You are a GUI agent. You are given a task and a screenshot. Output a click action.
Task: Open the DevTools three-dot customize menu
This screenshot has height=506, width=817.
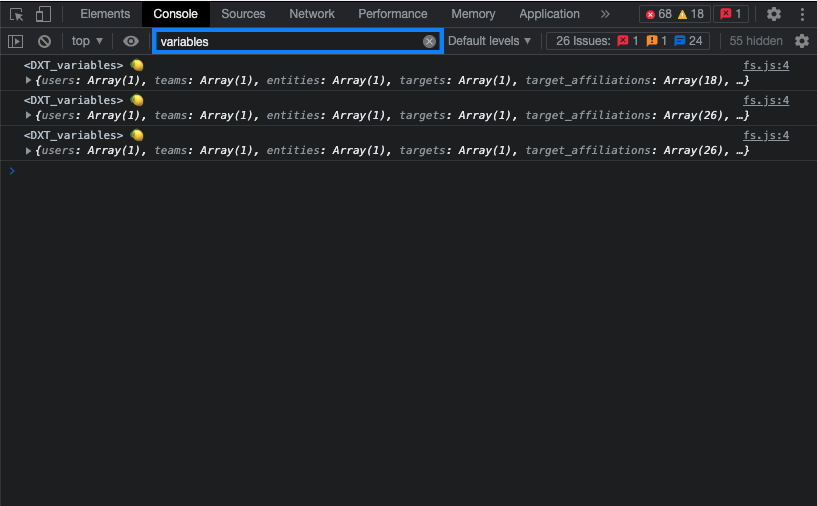click(x=802, y=14)
